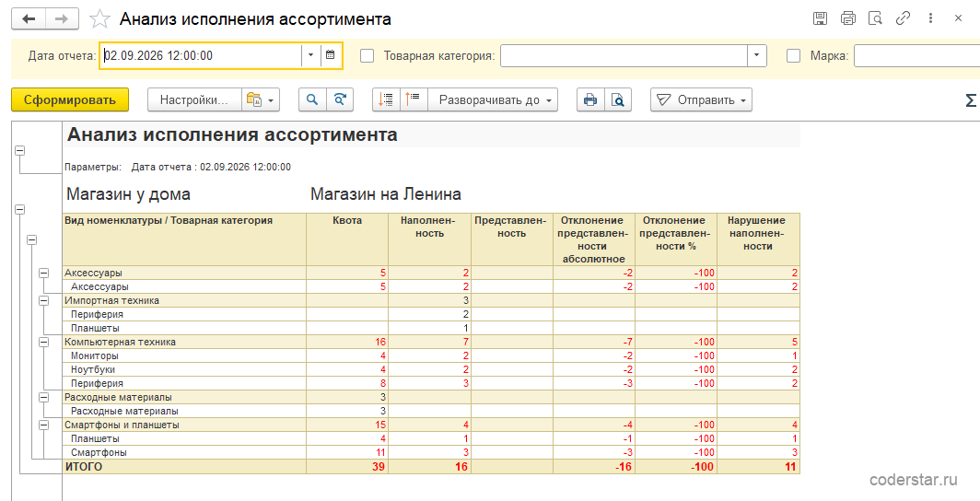Collapse the Смартфоны и планшеты group
Image resolution: width=980 pixels, height=501 pixels.
point(44,425)
